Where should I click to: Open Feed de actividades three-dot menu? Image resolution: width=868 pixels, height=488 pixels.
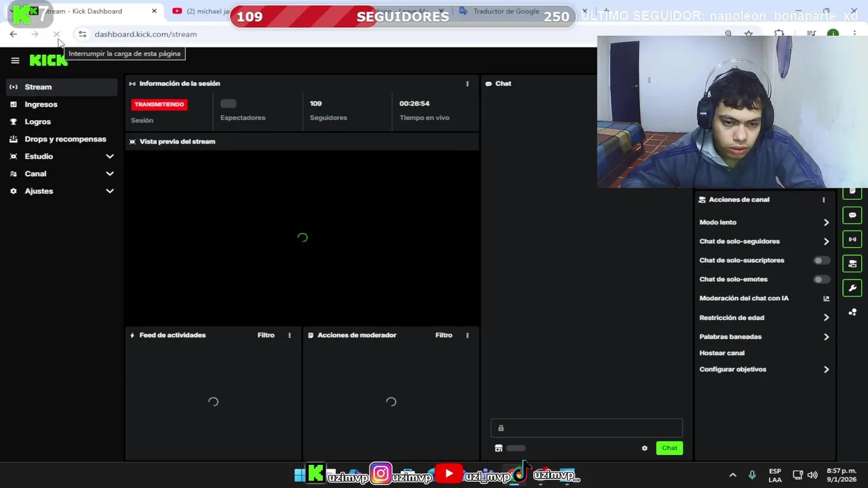pos(290,335)
